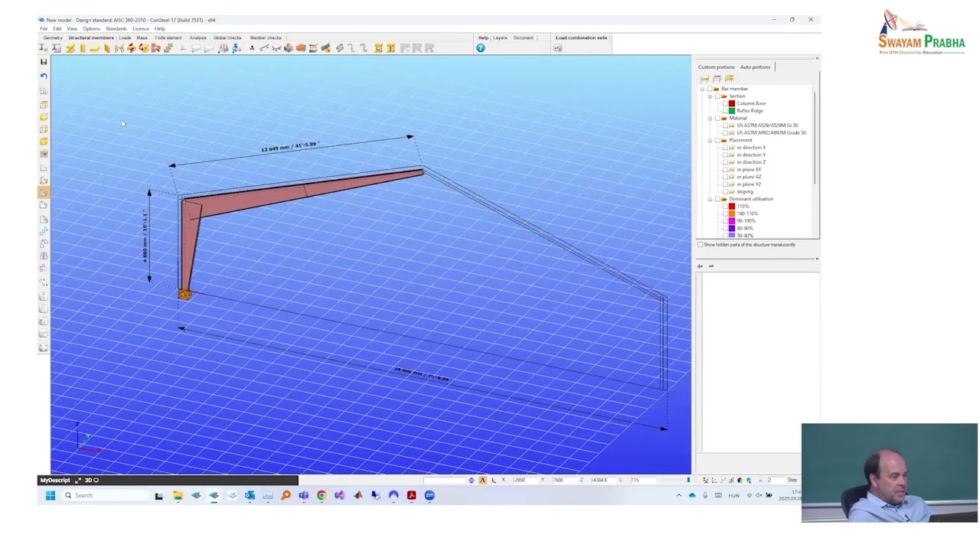This screenshot has width=980, height=551.
Task: Check the Rafter Ridge section checkbox
Action: point(725,111)
